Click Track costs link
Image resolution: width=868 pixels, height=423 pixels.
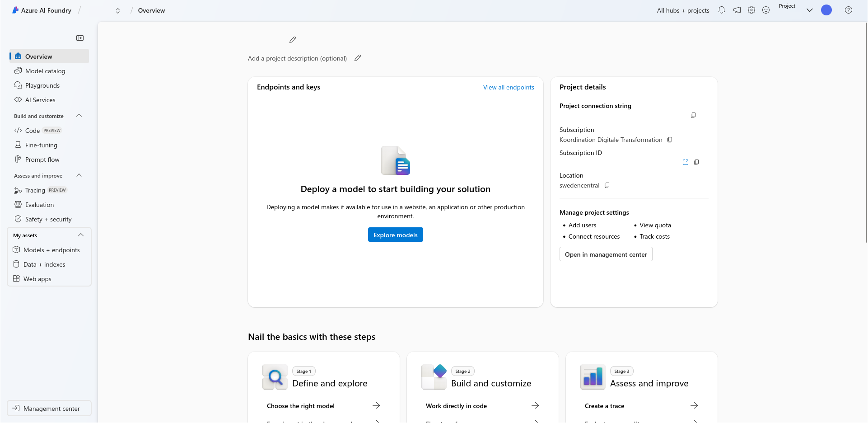pyautogui.click(x=654, y=236)
